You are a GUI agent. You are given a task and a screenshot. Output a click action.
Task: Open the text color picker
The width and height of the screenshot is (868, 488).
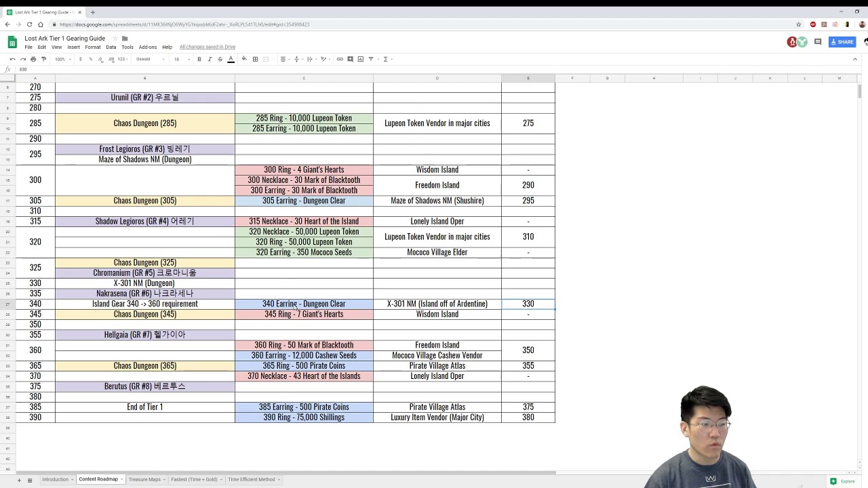tap(231, 59)
